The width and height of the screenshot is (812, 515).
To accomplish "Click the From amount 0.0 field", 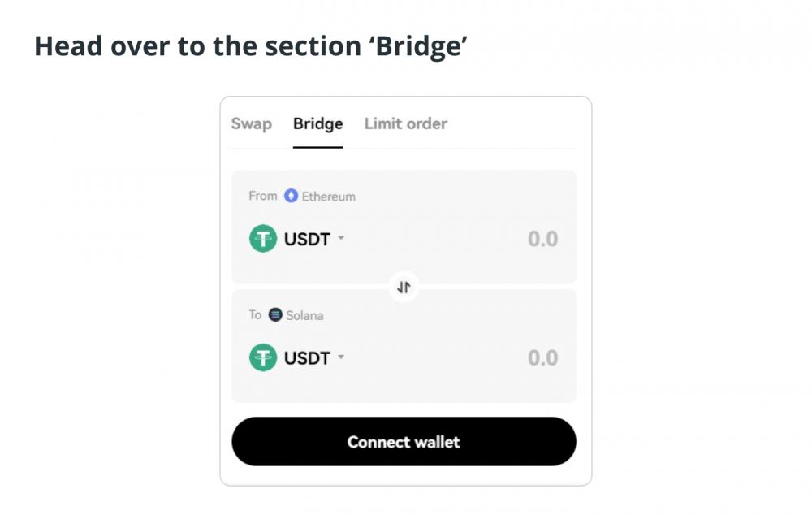I will tap(542, 239).
